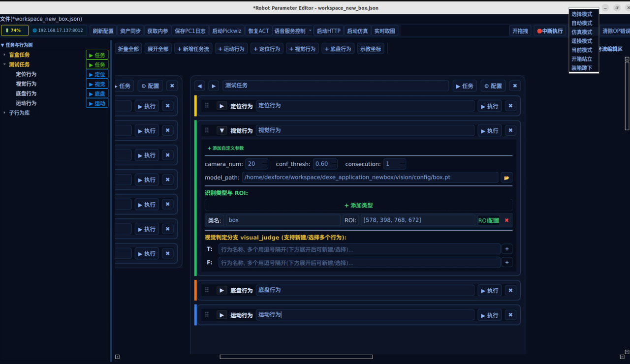Click the blue 视觉 play button in tree

pos(97,84)
